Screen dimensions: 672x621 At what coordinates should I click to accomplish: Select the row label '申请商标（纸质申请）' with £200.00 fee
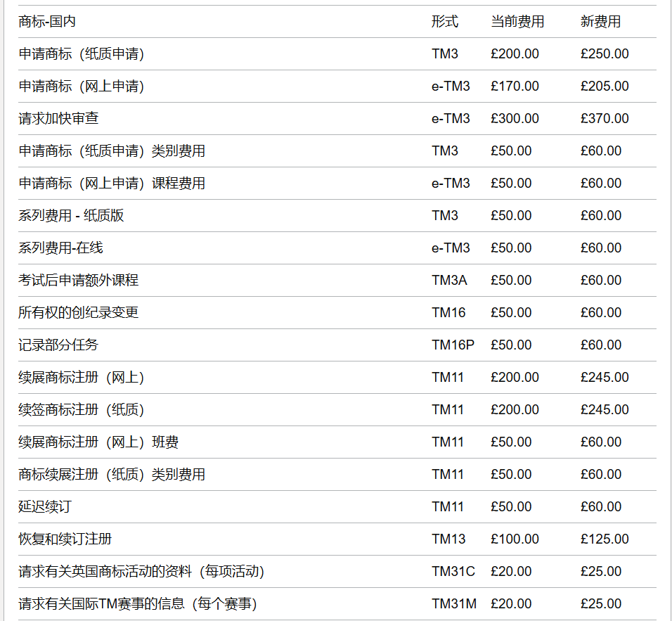pos(81,53)
